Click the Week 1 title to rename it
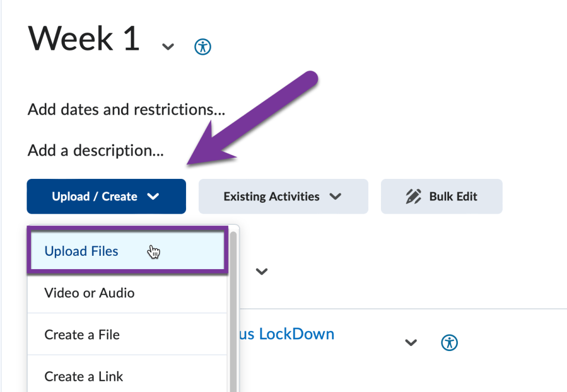 (x=83, y=38)
